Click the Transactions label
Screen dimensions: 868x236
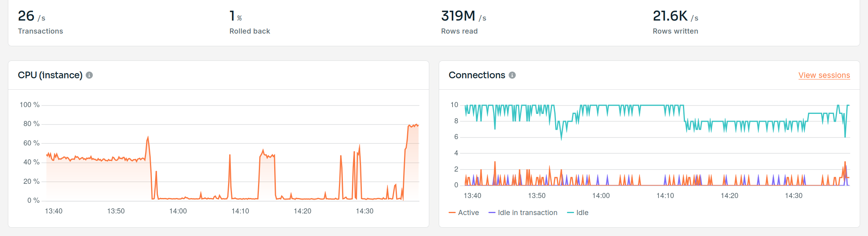pos(40,31)
